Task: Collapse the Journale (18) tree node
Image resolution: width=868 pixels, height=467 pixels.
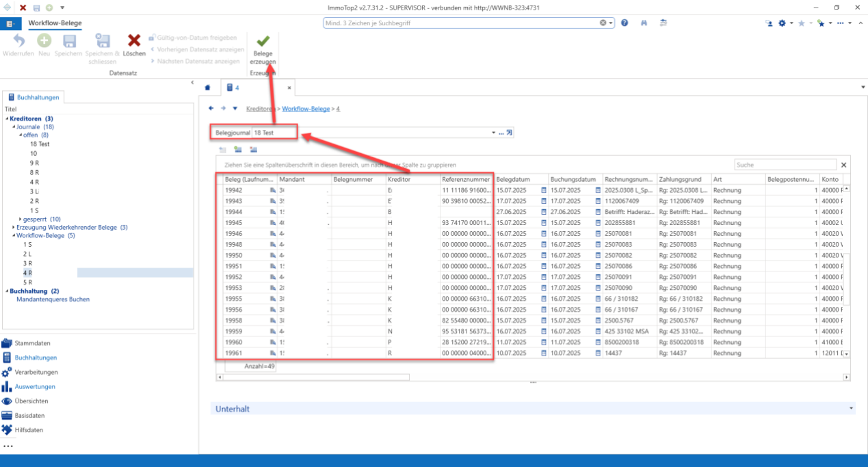Action: pyautogui.click(x=13, y=127)
